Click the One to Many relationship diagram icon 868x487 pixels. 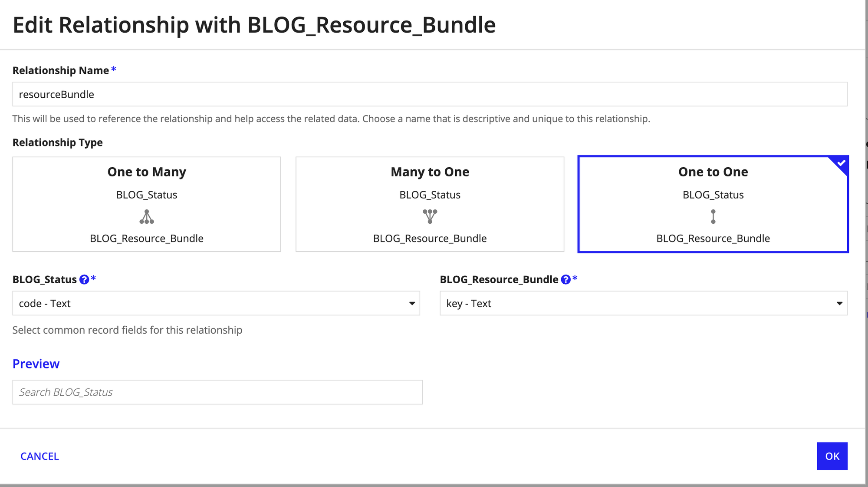(x=147, y=217)
